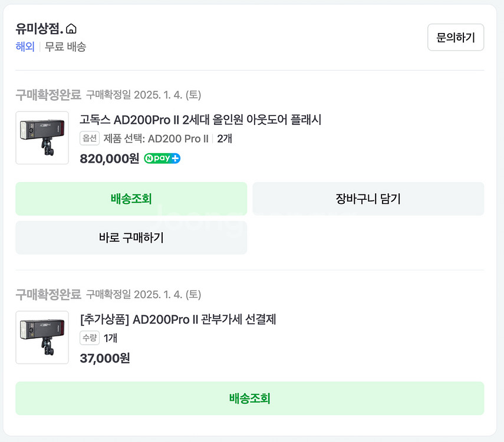Image resolution: width=504 pixels, height=442 pixels.
Task: Click the 옵션 badge on the first product
Action: 90,138
